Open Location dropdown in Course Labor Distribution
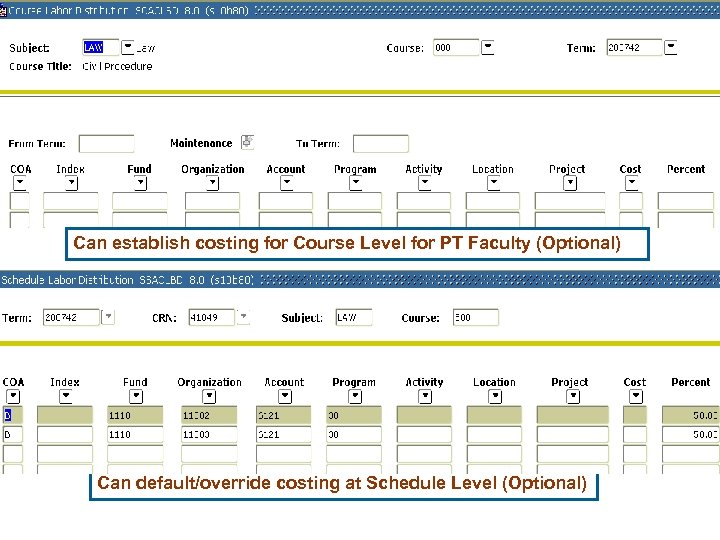 click(x=494, y=183)
